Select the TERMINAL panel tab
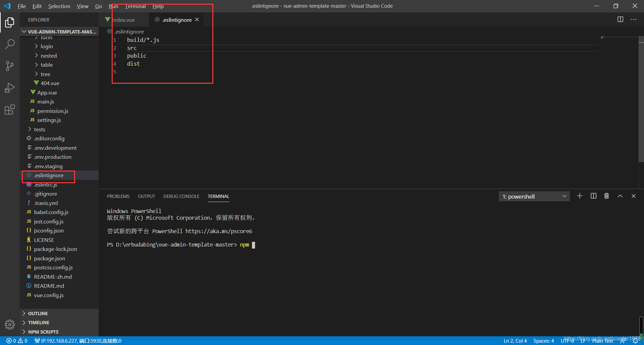Screen dimensions: 644x345 click(218, 196)
